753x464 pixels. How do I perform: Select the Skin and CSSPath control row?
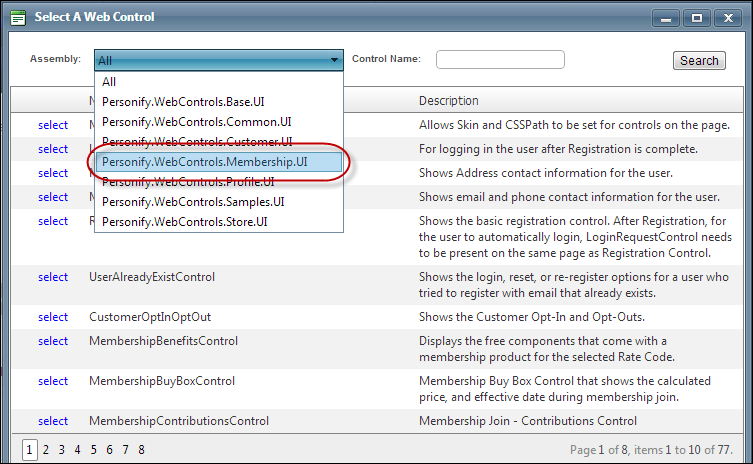click(x=53, y=125)
